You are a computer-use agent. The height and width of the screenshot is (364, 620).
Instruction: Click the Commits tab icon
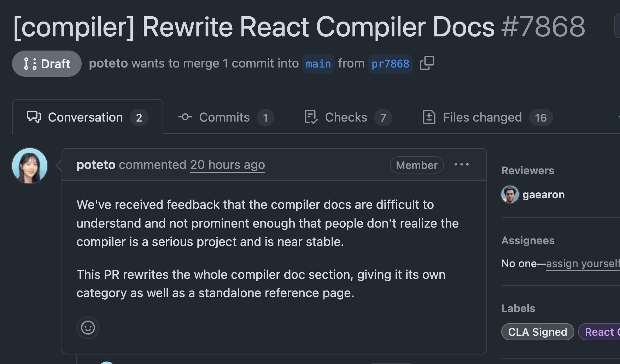185,117
